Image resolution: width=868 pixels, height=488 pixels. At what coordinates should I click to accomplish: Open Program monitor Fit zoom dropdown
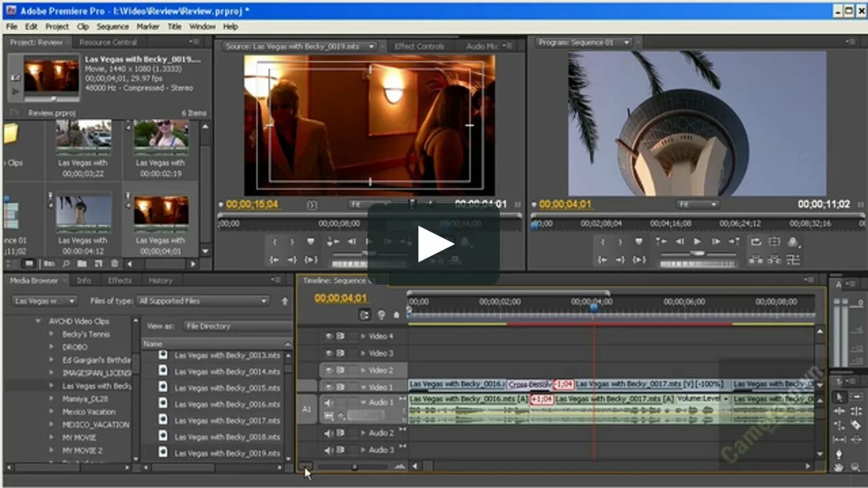point(698,204)
